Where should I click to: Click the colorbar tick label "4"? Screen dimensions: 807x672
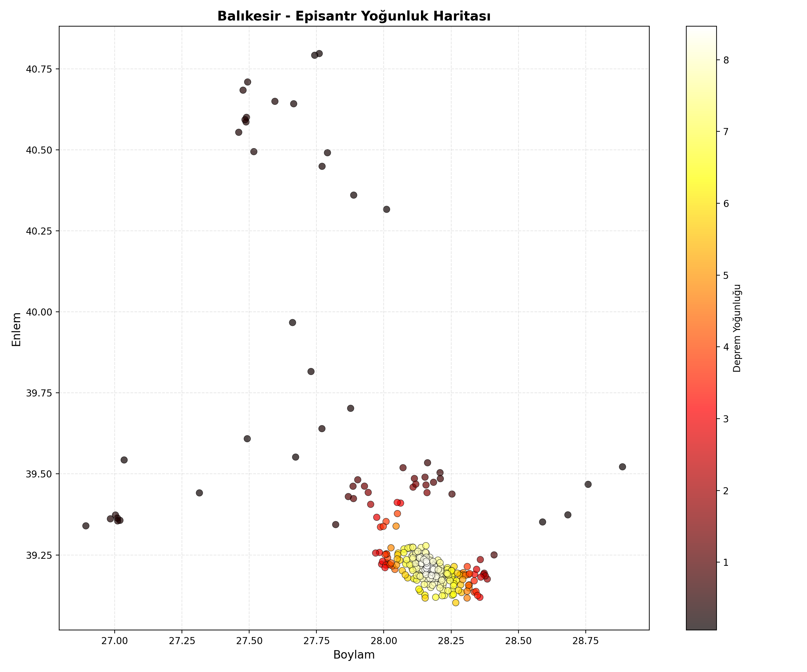[x=726, y=347]
